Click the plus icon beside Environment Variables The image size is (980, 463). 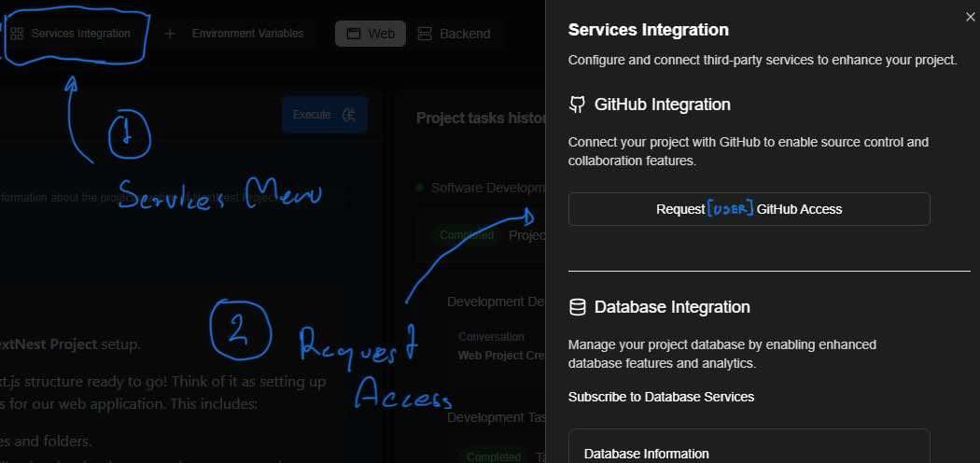pyautogui.click(x=169, y=34)
